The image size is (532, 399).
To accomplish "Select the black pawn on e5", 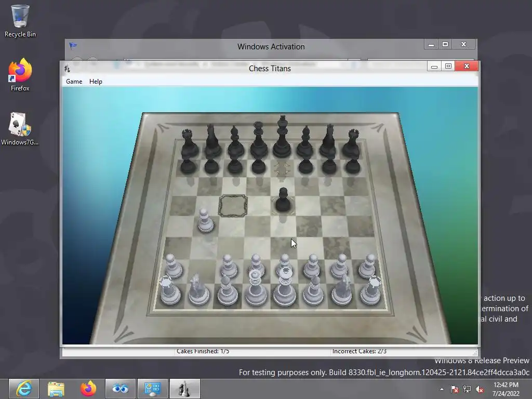I will [x=283, y=200].
